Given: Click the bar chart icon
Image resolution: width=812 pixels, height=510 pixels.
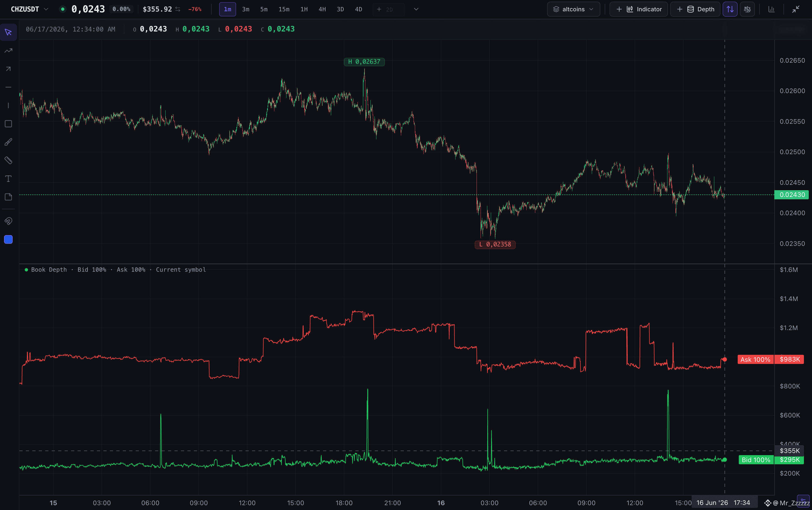Looking at the screenshot, I should pos(771,9).
